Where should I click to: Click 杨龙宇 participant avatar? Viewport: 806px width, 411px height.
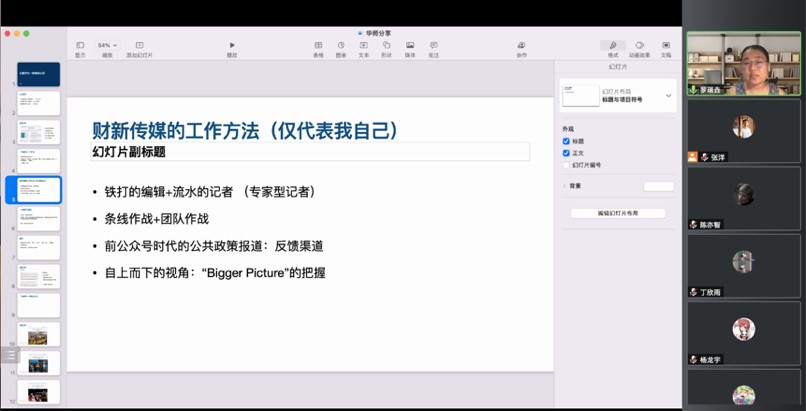[743, 329]
